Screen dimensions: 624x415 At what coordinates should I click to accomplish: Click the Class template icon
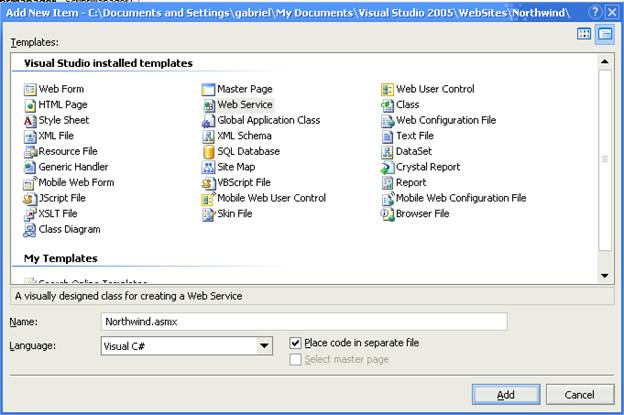(x=388, y=105)
